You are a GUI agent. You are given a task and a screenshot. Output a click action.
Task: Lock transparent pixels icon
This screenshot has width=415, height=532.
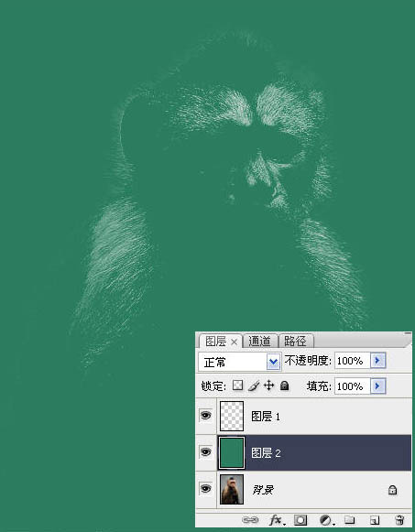pyautogui.click(x=237, y=385)
